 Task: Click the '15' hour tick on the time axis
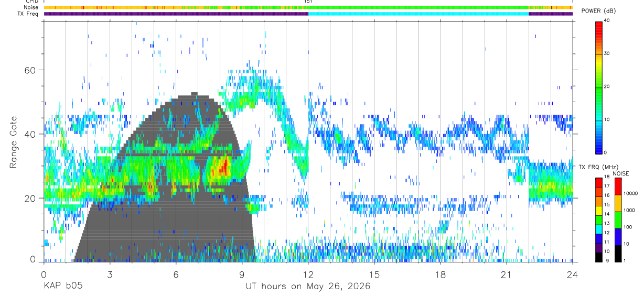(374, 274)
